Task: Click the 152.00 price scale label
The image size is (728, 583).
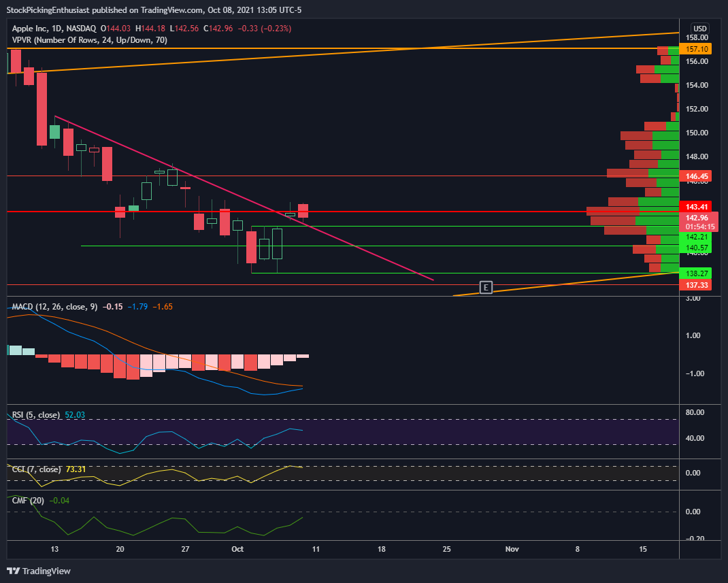Action: (x=697, y=109)
